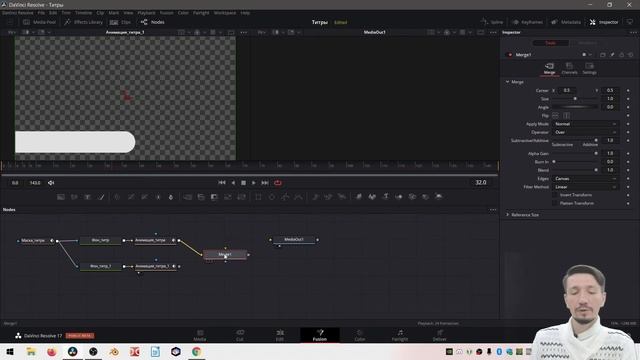Select the MediaOut1 node

tap(294, 240)
